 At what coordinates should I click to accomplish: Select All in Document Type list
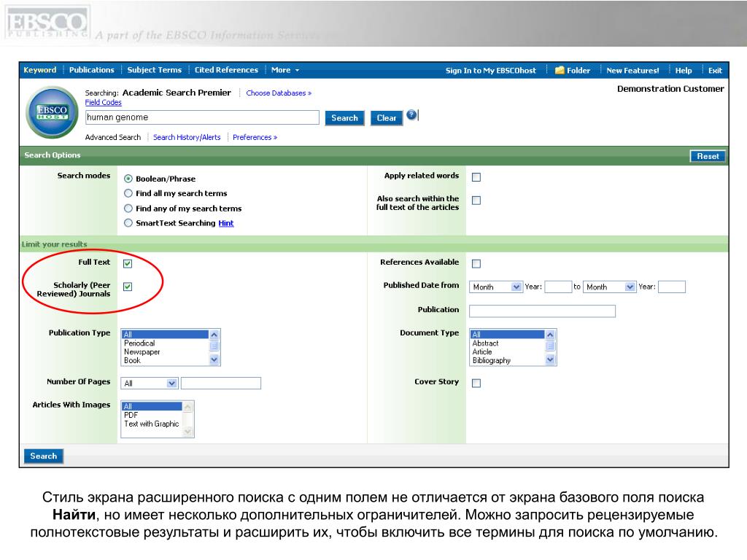[507, 334]
